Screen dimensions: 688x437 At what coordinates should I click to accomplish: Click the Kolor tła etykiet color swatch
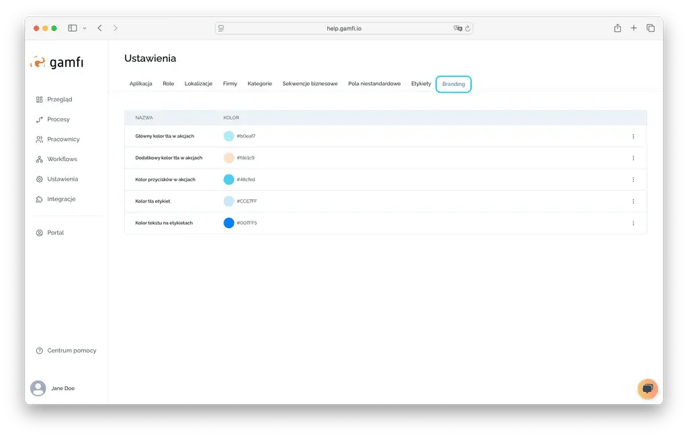click(x=229, y=201)
